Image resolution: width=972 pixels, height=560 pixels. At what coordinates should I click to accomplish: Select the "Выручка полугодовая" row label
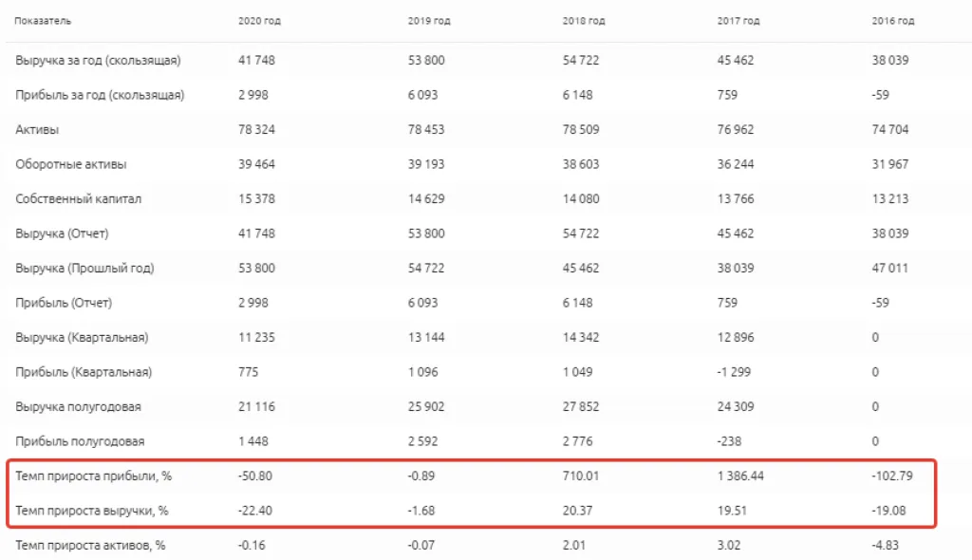78,407
